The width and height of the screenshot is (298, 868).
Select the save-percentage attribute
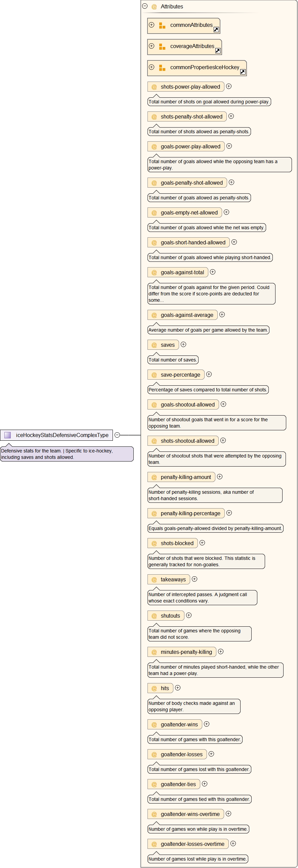click(x=180, y=375)
